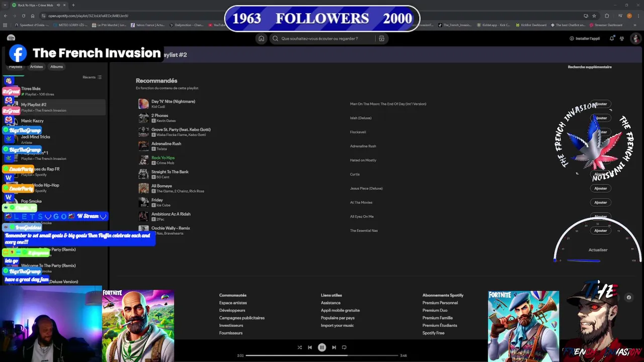The image size is (644, 362).
Task: Click the browser address bar URL
Action: pyautogui.click(x=88, y=16)
